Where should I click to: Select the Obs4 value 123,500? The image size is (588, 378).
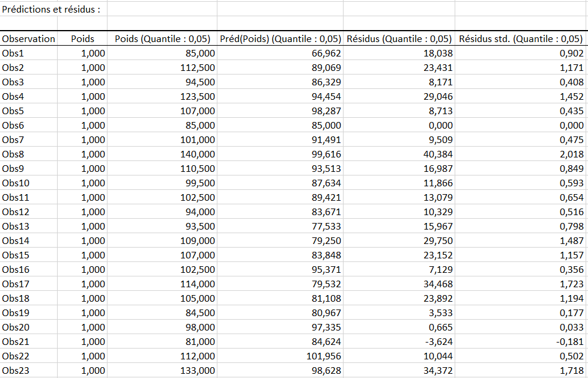[198, 96]
